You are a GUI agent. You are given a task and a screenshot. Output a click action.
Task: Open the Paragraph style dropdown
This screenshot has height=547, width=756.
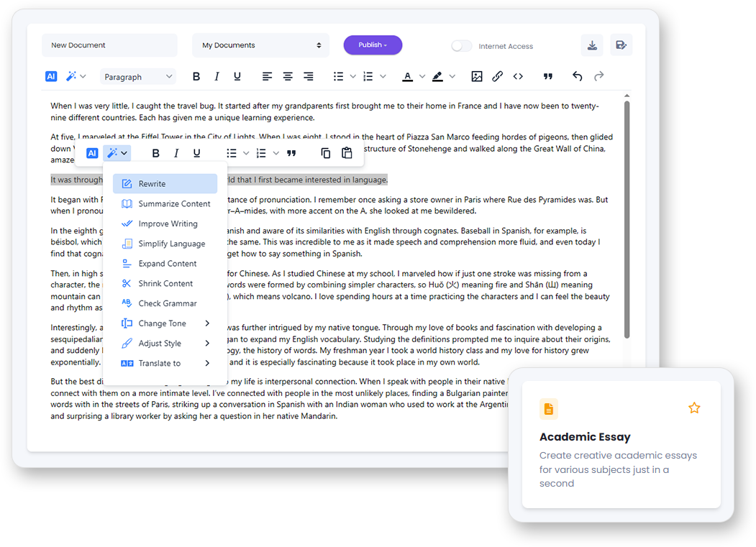tap(137, 76)
